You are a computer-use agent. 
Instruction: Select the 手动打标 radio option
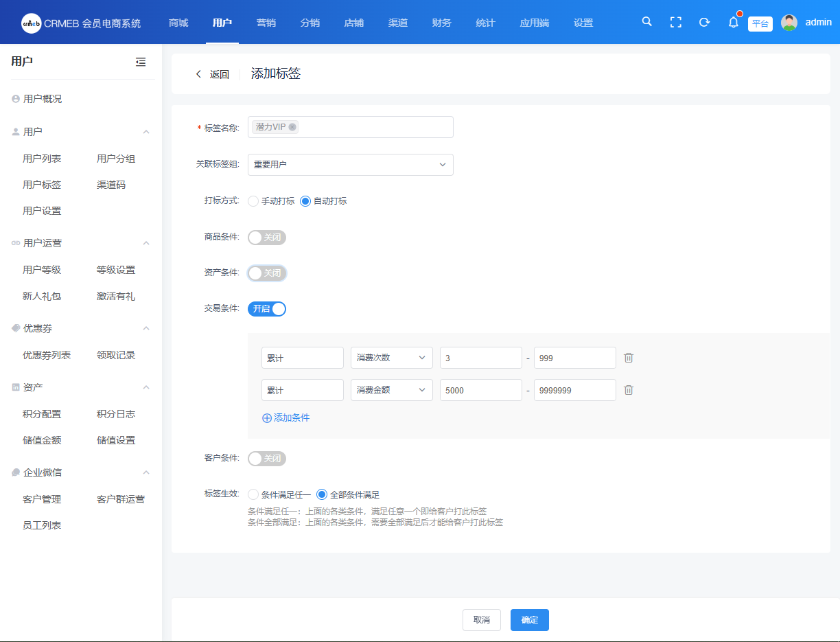pyautogui.click(x=253, y=201)
